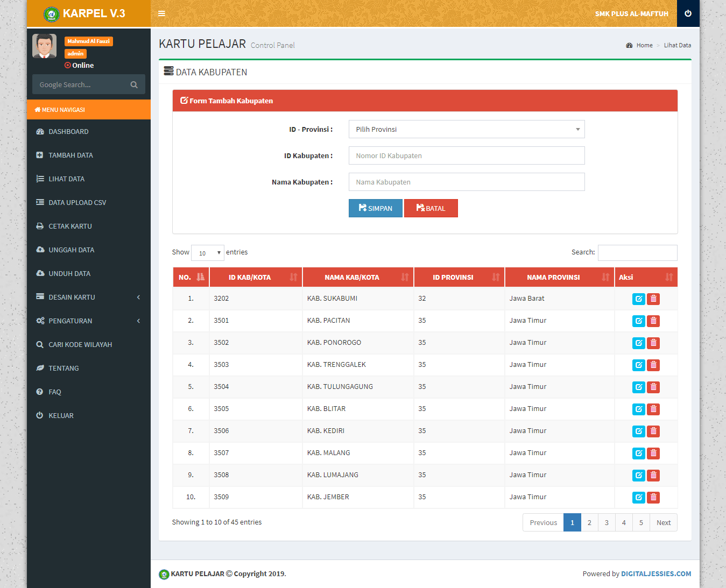Image resolution: width=726 pixels, height=588 pixels.
Task: Click the BATAL button
Action: pyautogui.click(x=431, y=209)
